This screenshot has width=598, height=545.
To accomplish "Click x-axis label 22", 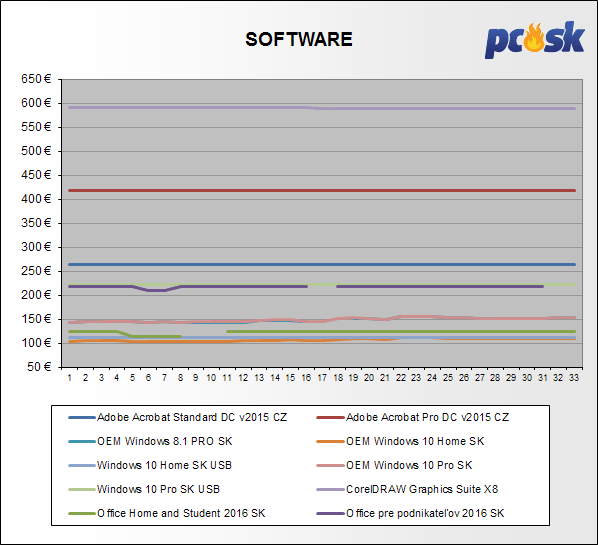I will [401, 378].
